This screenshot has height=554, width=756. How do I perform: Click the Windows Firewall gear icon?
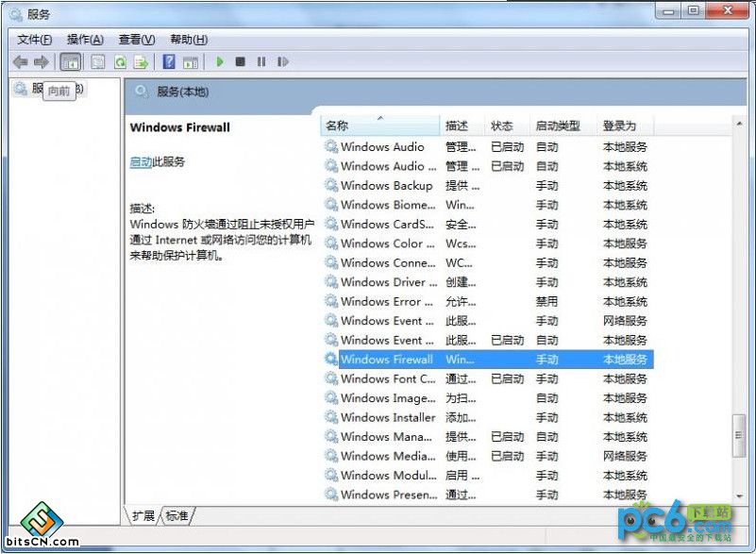331,360
